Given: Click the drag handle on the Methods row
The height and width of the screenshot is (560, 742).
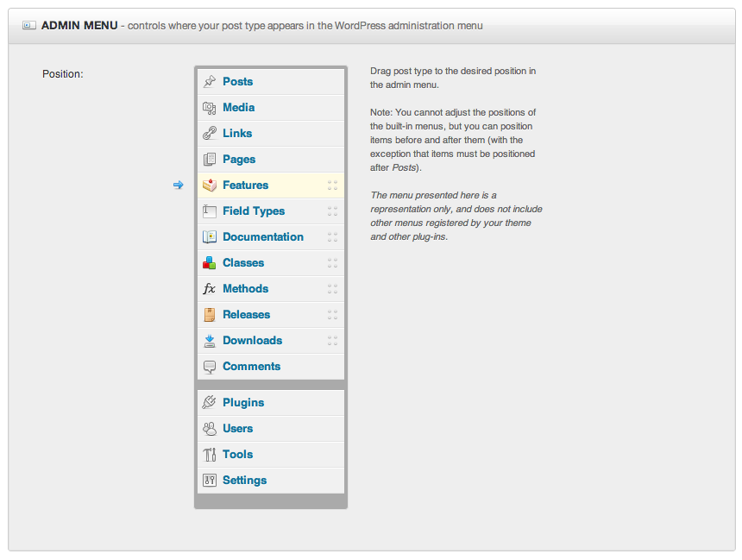Looking at the screenshot, I should [332, 288].
